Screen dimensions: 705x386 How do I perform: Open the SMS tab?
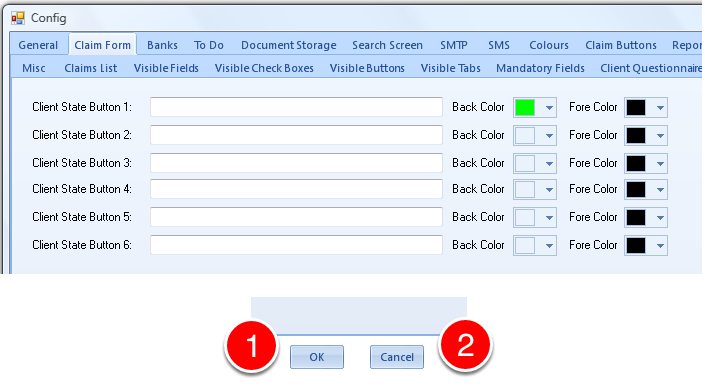499,45
